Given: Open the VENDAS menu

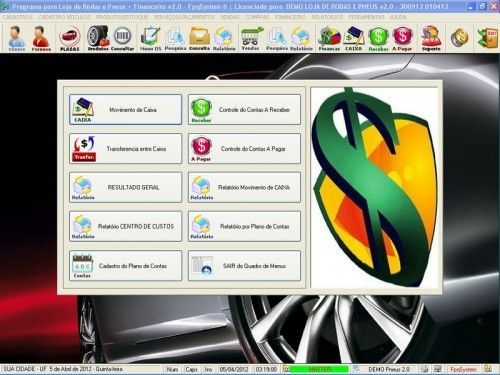Looking at the screenshot, I should 230,17.
